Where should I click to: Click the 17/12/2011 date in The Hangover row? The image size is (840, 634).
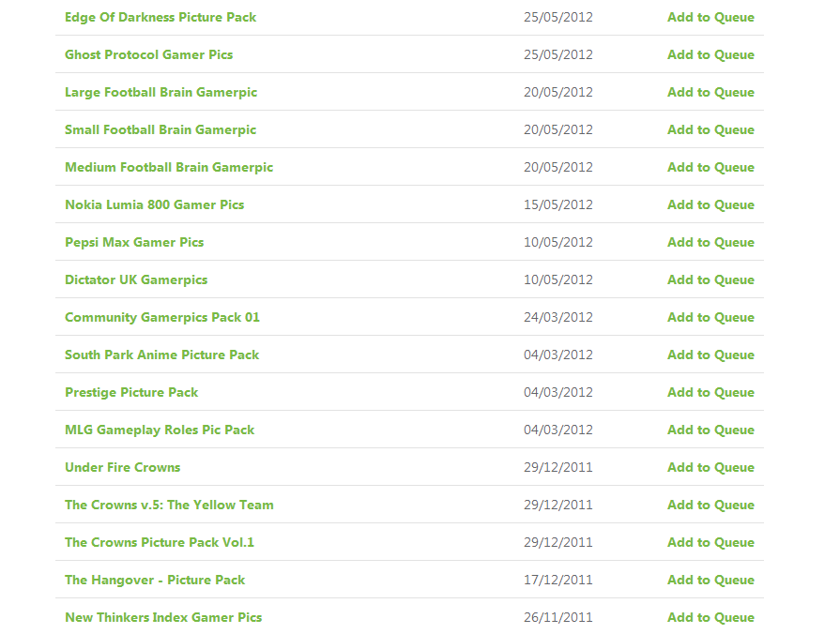558,580
